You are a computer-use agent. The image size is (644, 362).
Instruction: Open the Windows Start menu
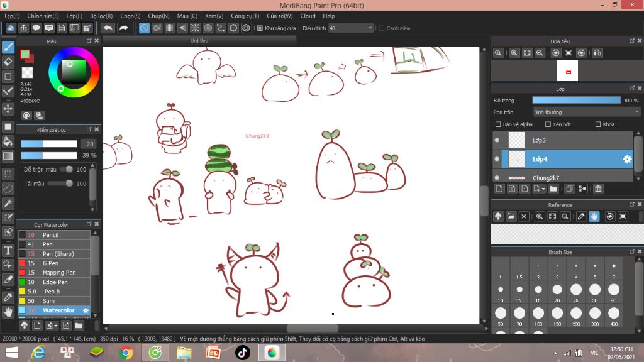pyautogui.click(x=11, y=353)
